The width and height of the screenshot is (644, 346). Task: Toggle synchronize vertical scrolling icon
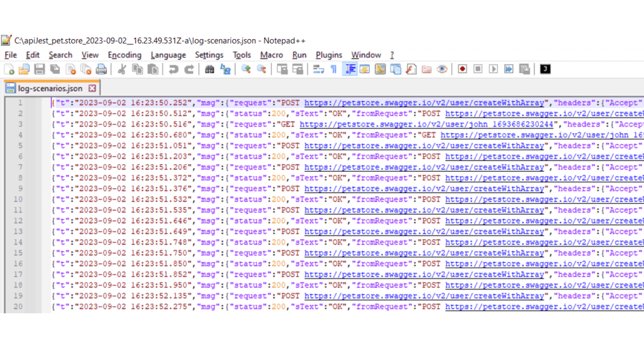click(282, 69)
